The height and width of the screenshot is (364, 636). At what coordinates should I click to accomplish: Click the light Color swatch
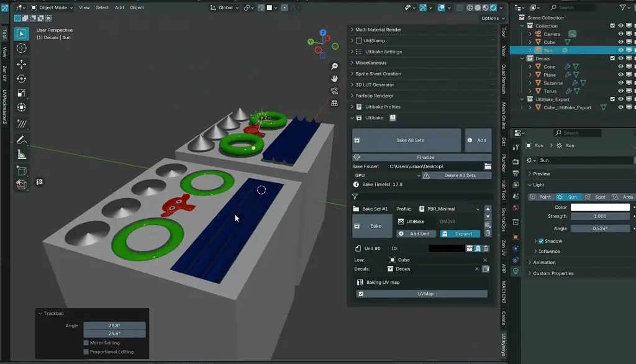[x=601, y=207]
